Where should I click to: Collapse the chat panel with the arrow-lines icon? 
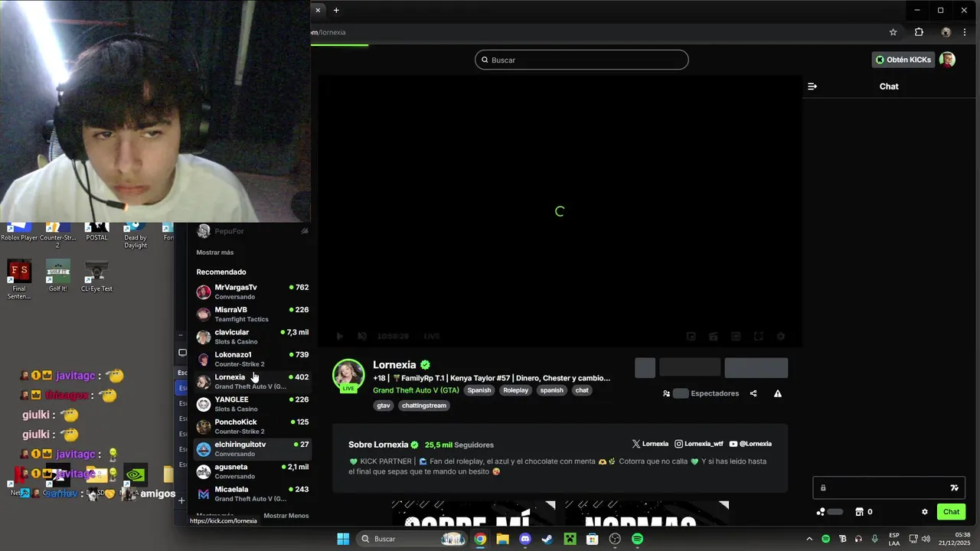click(812, 86)
